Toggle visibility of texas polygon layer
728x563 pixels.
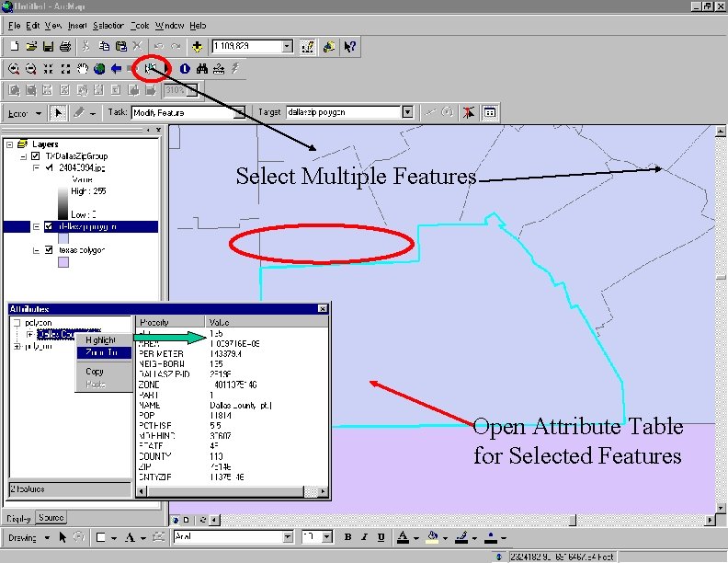(x=50, y=250)
